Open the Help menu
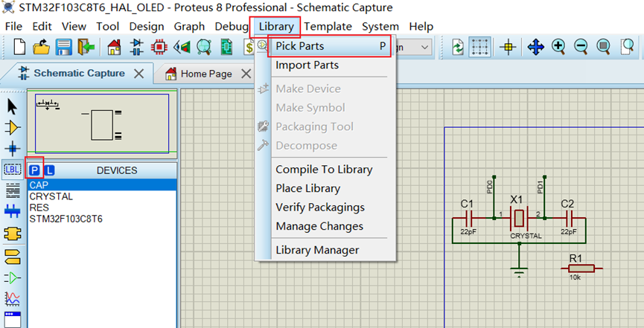This screenshot has height=328, width=644. (421, 27)
